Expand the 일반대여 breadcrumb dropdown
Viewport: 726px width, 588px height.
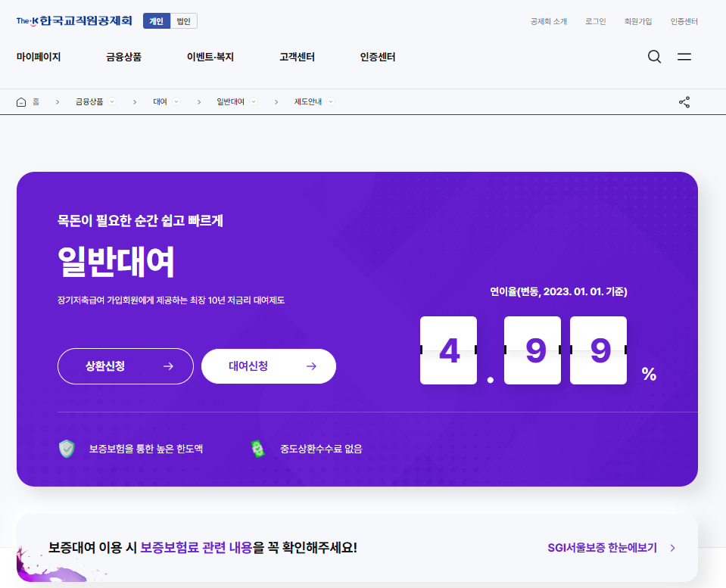click(254, 101)
